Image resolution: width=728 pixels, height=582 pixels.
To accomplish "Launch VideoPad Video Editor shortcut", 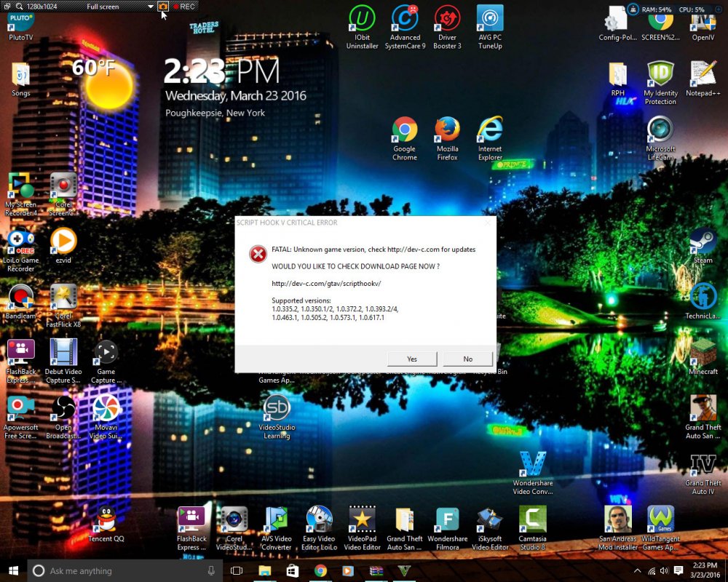I will (362, 528).
